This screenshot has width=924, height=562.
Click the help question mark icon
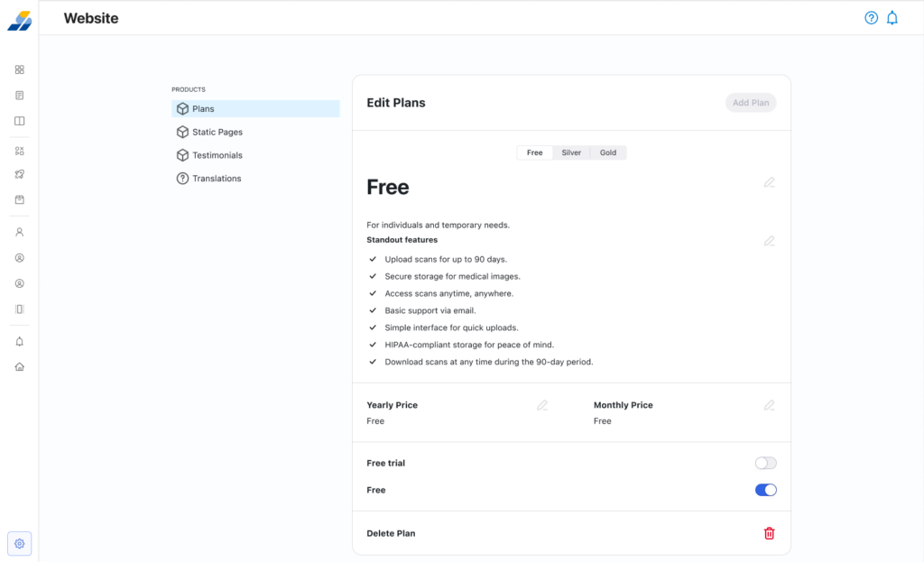pos(871,18)
